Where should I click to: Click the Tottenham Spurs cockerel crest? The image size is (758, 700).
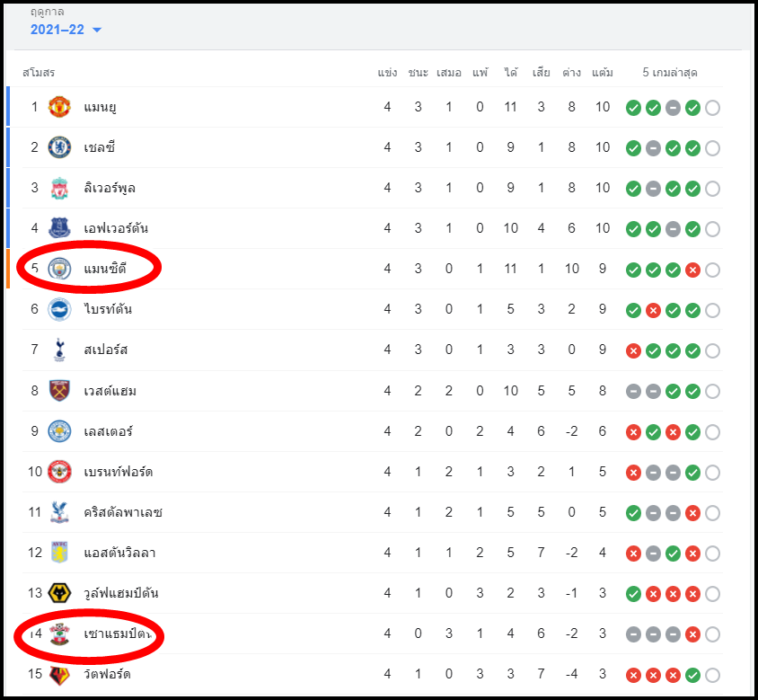(59, 350)
